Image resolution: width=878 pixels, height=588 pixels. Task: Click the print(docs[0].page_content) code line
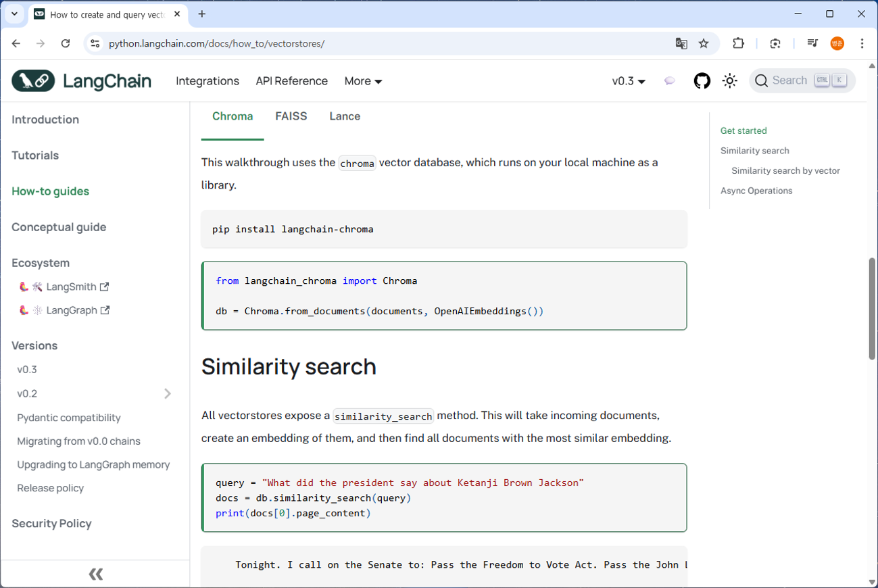coord(293,513)
